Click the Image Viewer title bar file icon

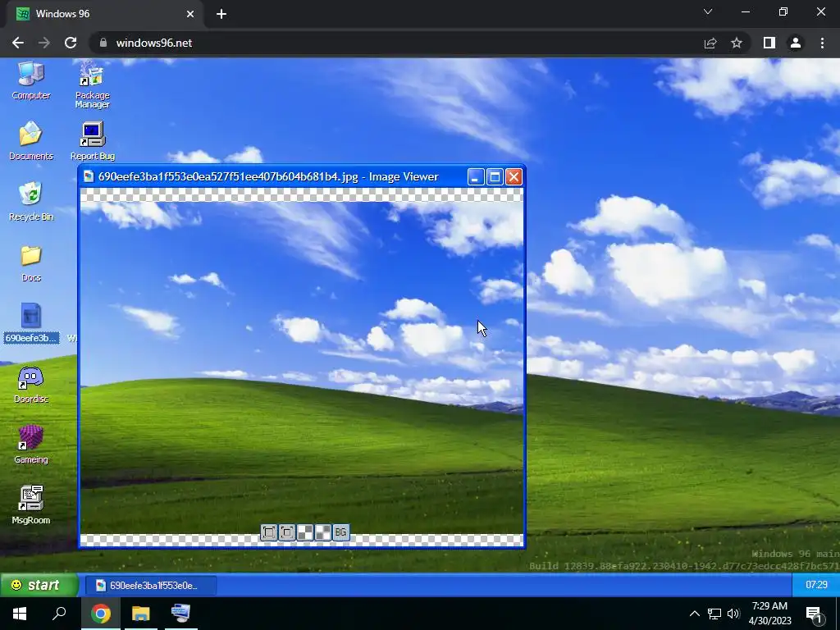pos(89,177)
